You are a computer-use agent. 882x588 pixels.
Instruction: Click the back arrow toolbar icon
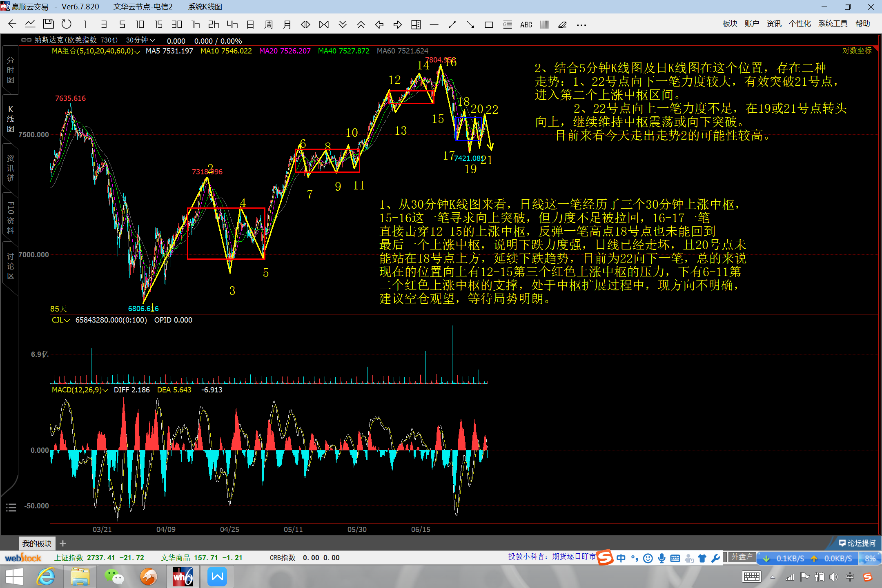(x=12, y=24)
